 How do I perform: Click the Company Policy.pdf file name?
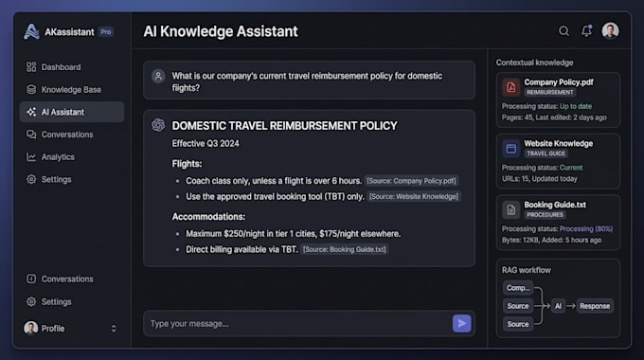point(559,82)
